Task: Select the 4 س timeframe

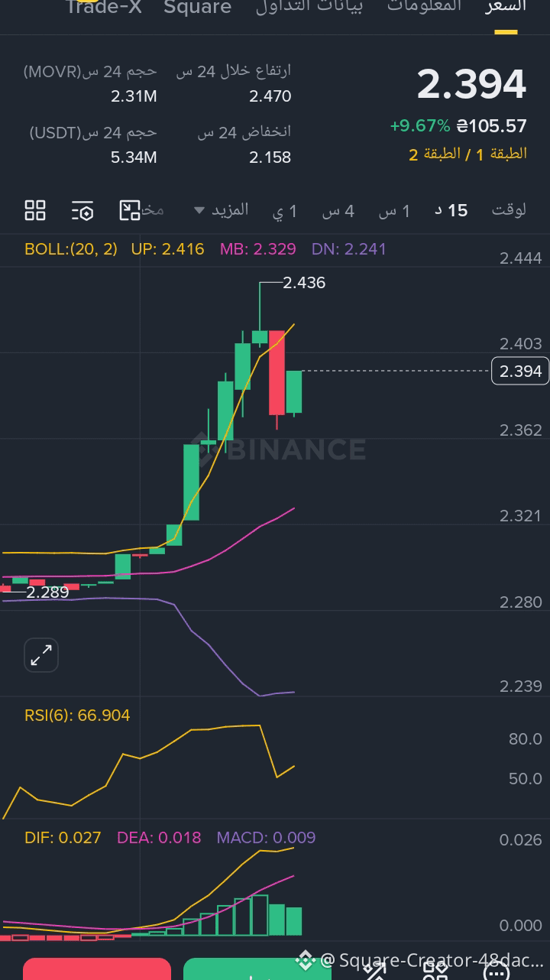Action: (338, 211)
